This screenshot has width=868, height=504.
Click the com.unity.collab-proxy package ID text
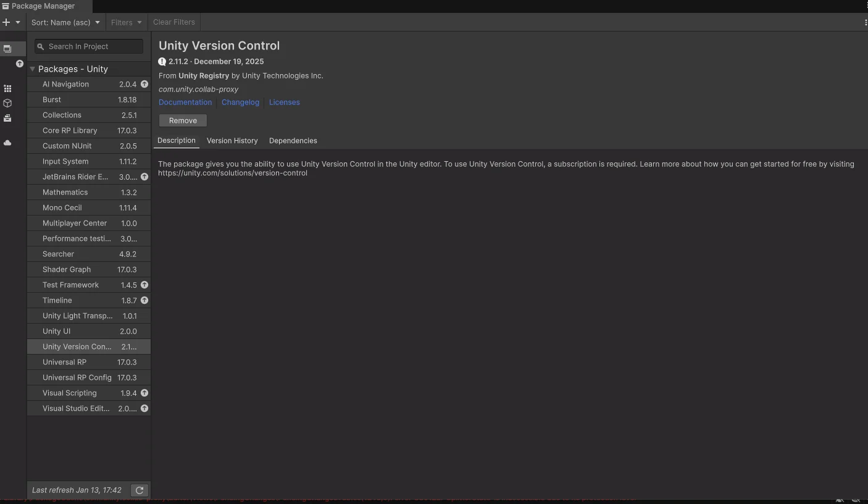[x=198, y=89]
